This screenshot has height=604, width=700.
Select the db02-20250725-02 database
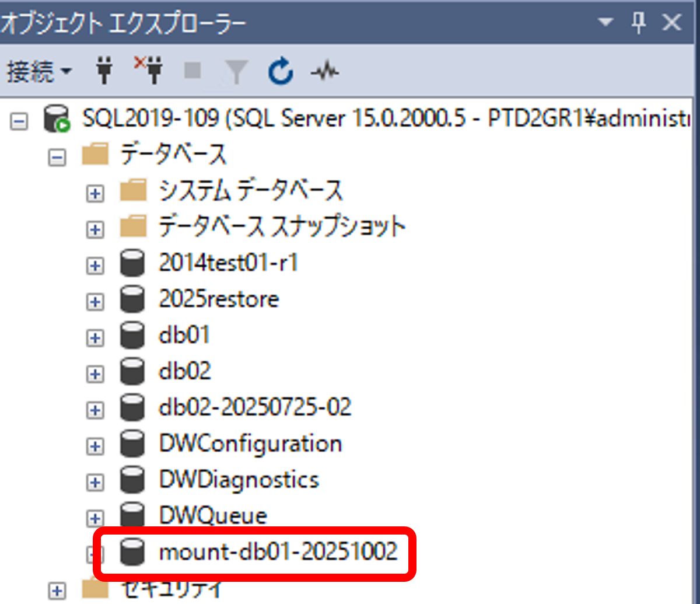(255, 407)
